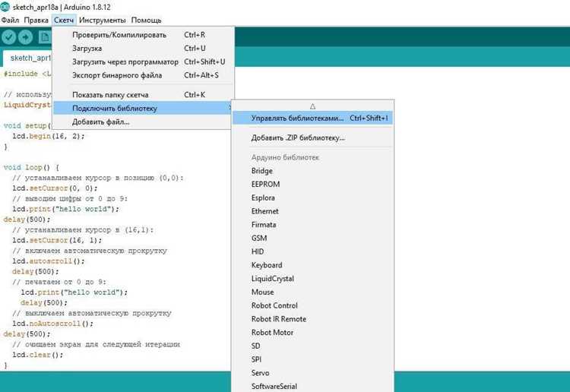Click the Upload arrow toolbar icon
This screenshot has height=392, width=570.
[x=25, y=37]
